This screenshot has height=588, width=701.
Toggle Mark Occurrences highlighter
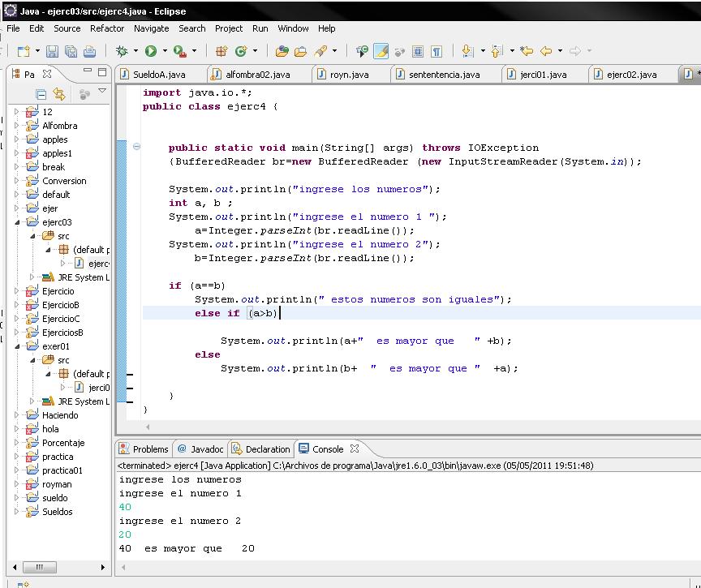point(381,50)
